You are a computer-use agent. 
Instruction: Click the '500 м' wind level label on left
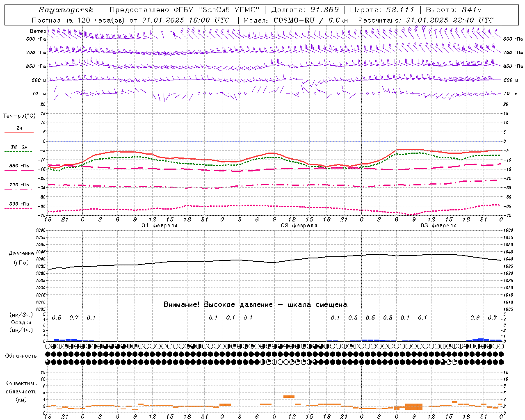39,80
